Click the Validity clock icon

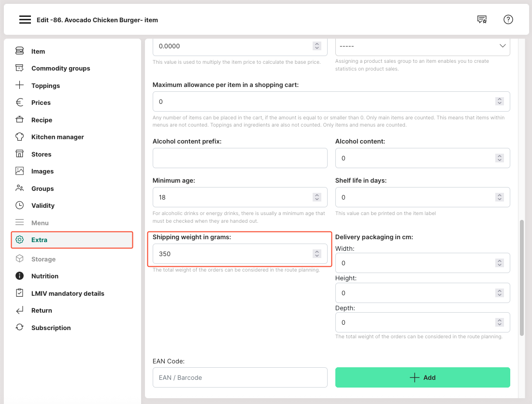(19, 205)
